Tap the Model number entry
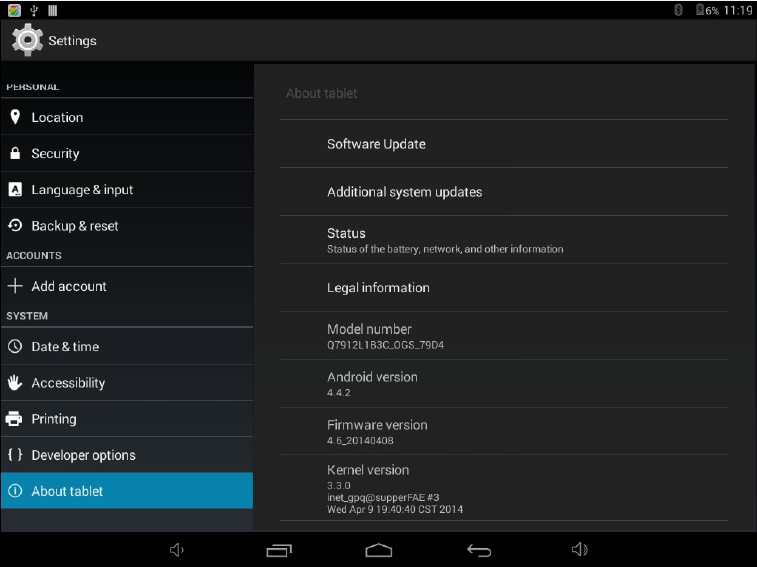Viewport: 757px width, 567px height. coord(504,336)
